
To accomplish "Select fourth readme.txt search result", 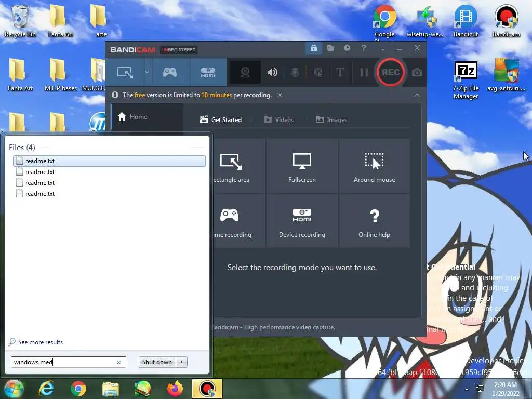I will point(109,193).
